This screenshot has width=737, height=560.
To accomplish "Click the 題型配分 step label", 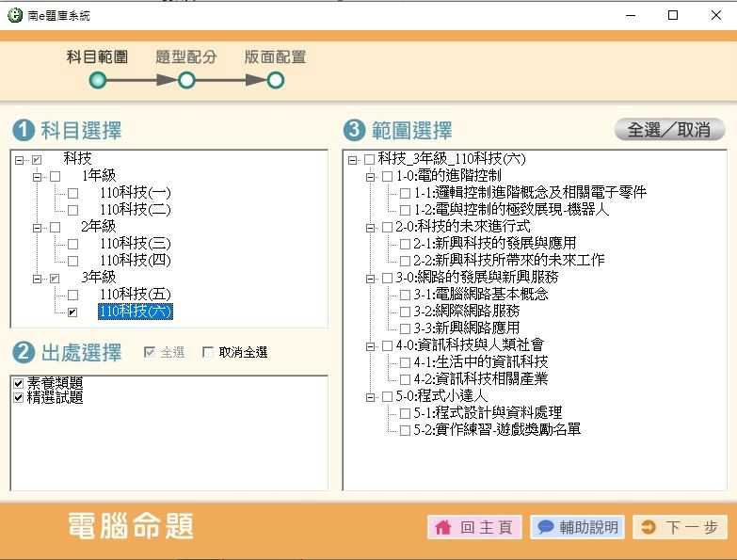I will (x=186, y=56).
